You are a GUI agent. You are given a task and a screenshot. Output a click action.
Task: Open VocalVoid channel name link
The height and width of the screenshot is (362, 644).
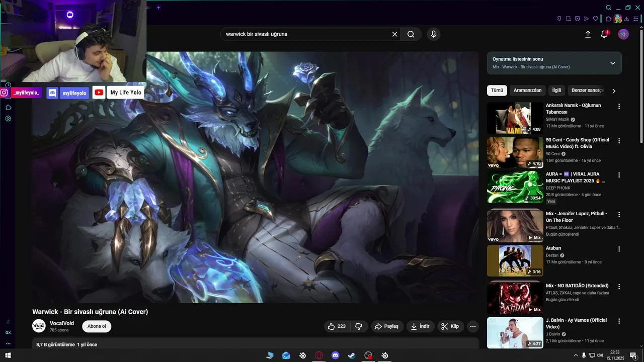tap(62, 323)
